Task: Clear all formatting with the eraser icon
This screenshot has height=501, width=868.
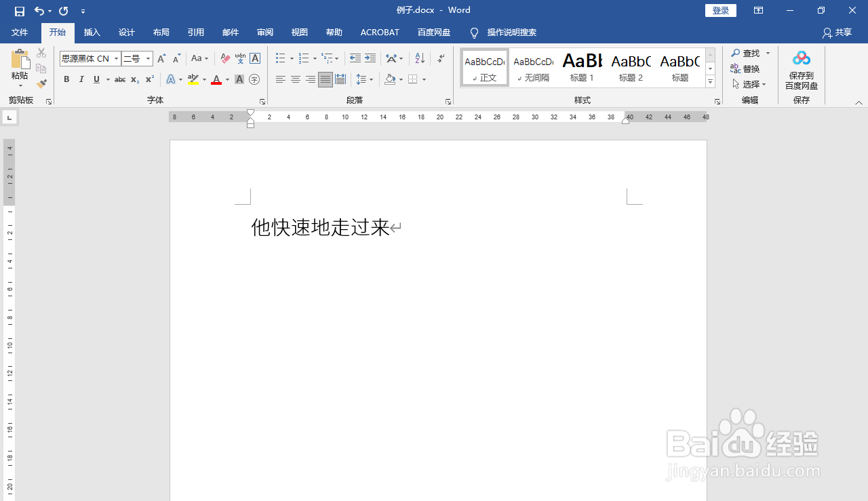Action: [225, 59]
